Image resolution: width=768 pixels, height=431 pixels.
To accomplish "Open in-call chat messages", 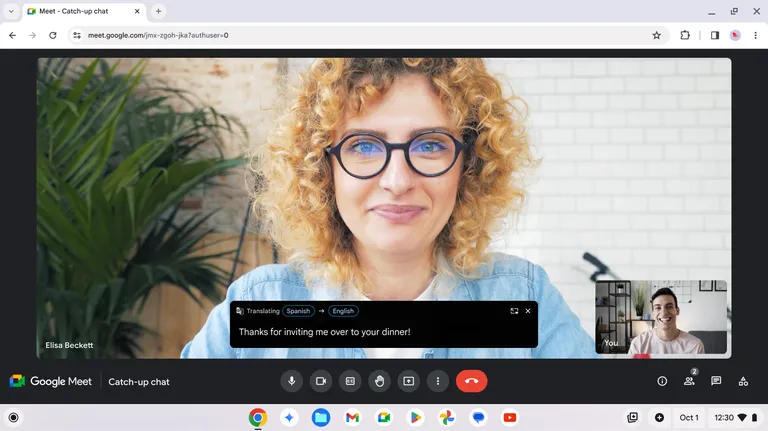I will click(716, 381).
